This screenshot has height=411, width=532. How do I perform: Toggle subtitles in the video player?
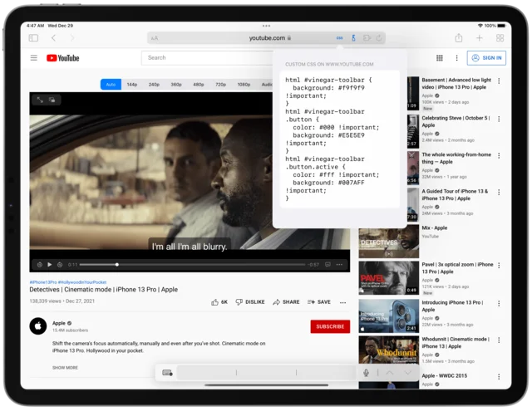[x=328, y=265]
